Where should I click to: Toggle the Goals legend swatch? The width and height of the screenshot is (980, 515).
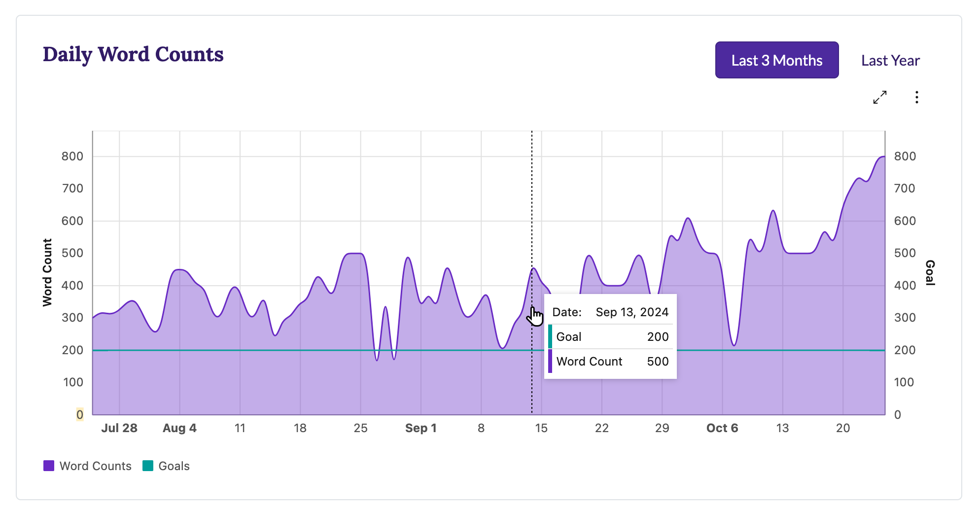tap(148, 466)
